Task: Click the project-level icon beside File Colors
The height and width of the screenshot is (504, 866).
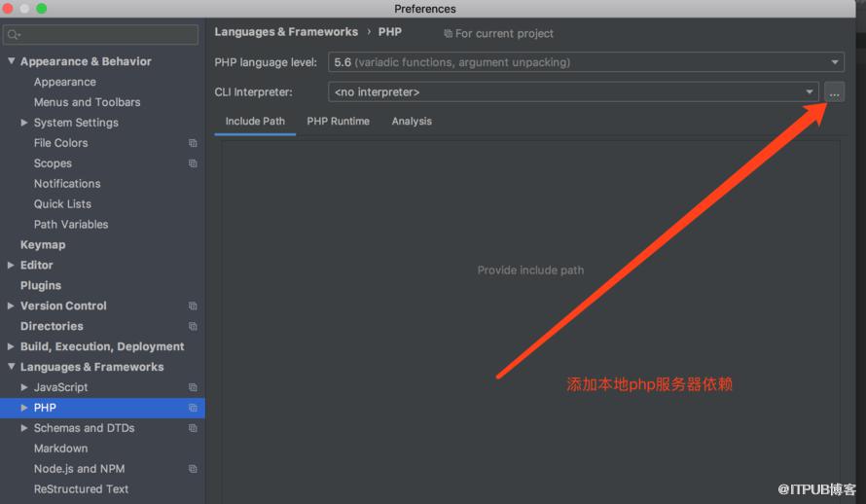Action: 193,143
